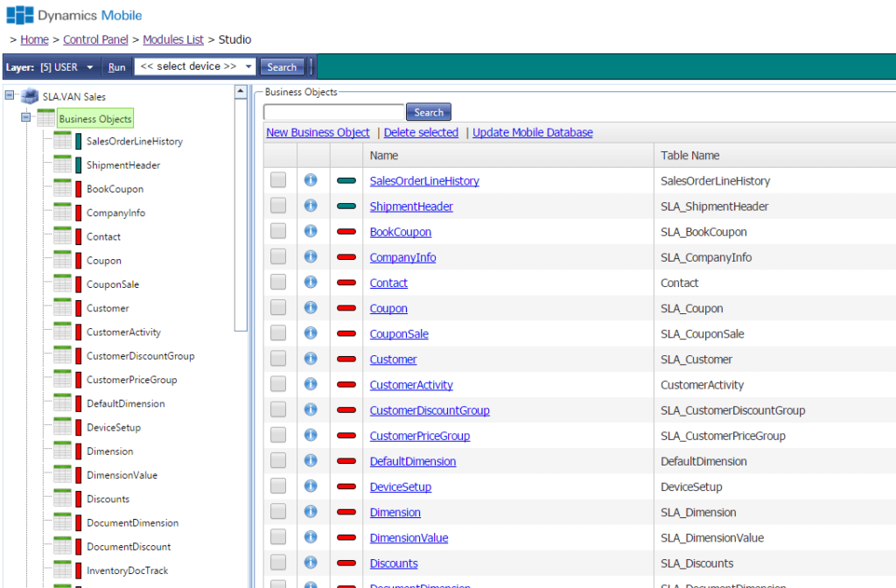Check the Coupon row checkbox
This screenshot has height=588, width=896.
[278, 307]
